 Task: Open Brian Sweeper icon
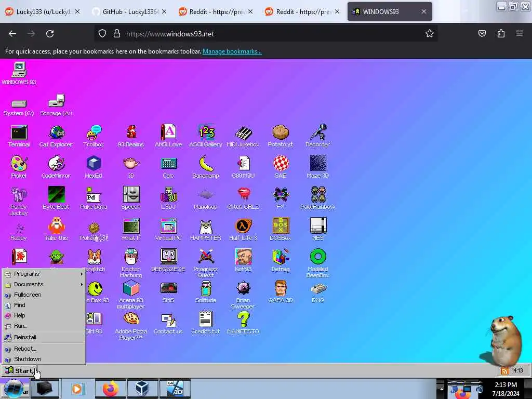[x=243, y=295]
